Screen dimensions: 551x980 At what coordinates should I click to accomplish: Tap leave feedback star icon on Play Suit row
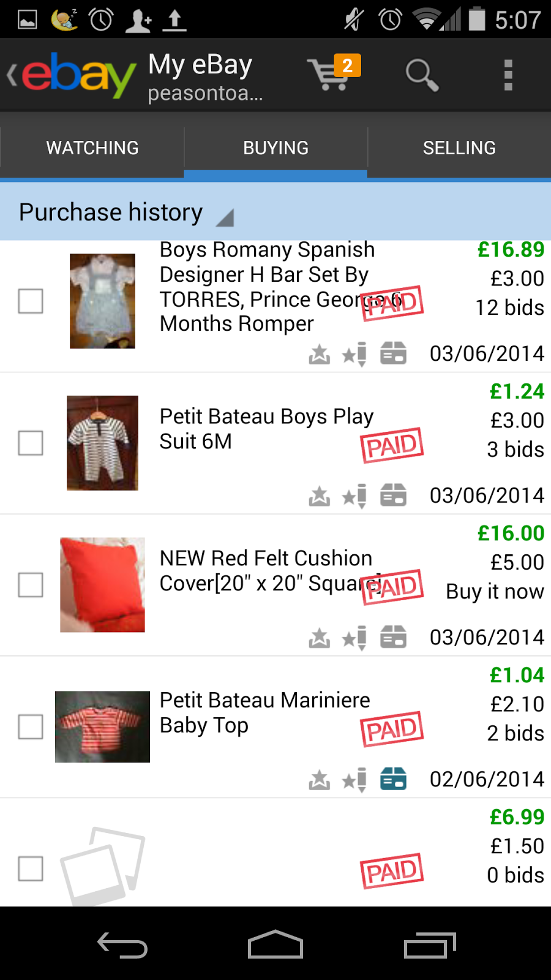354,496
